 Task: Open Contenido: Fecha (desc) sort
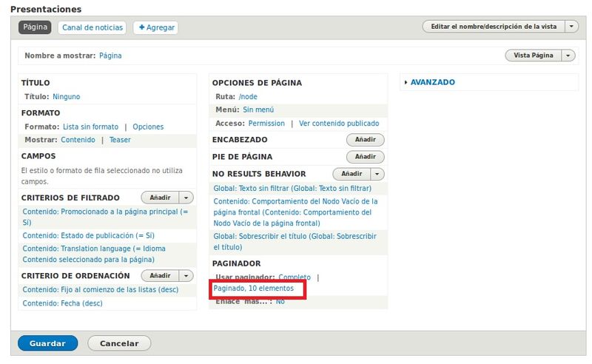pyautogui.click(x=62, y=303)
